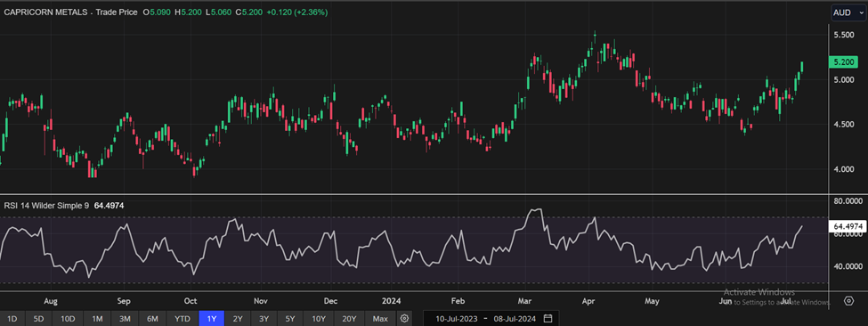Click the Apr label on the time axis
868x326 pixels.
(x=589, y=301)
